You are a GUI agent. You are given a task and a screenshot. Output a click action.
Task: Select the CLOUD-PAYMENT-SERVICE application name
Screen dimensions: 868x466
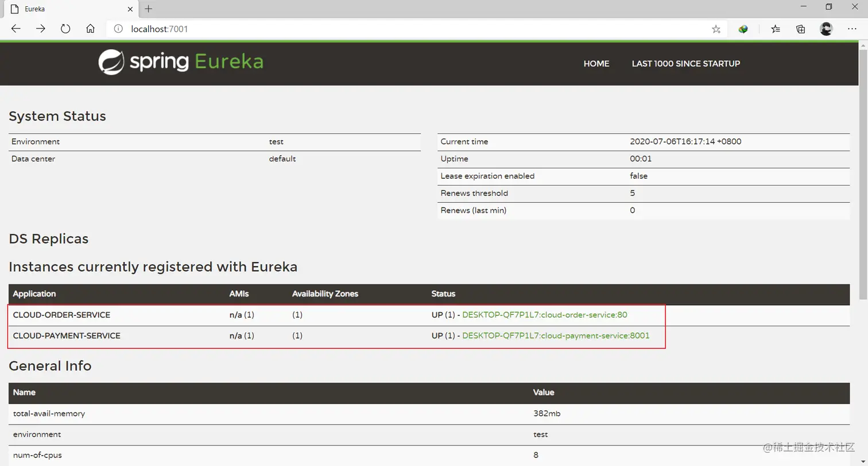pos(67,336)
